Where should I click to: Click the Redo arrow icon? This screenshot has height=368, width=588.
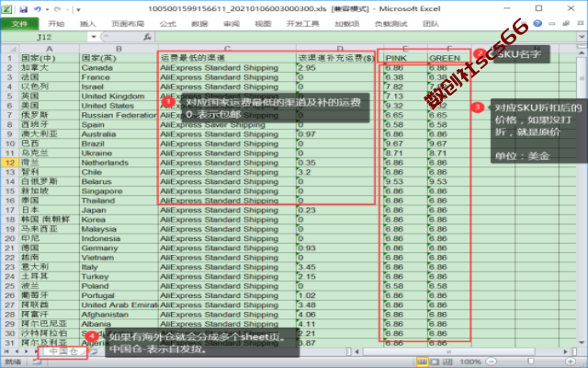(x=57, y=9)
